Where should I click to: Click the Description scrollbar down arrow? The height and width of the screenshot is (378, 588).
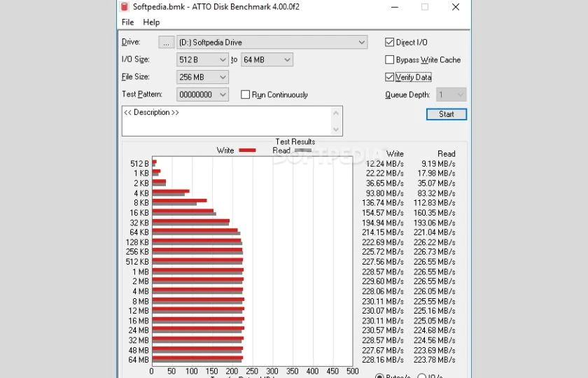pyautogui.click(x=336, y=129)
